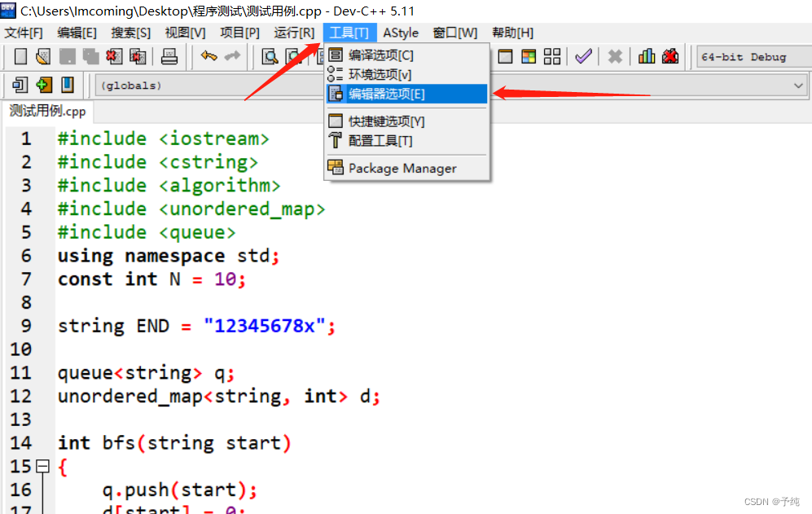Expand the function list dropdown chevron
The width and height of the screenshot is (812, 514).
798,86
